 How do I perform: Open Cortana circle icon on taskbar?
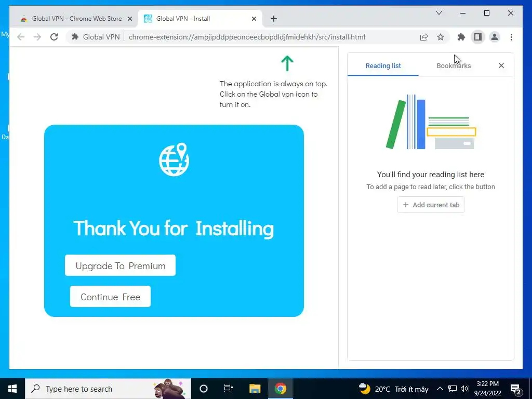coord(204,389)
